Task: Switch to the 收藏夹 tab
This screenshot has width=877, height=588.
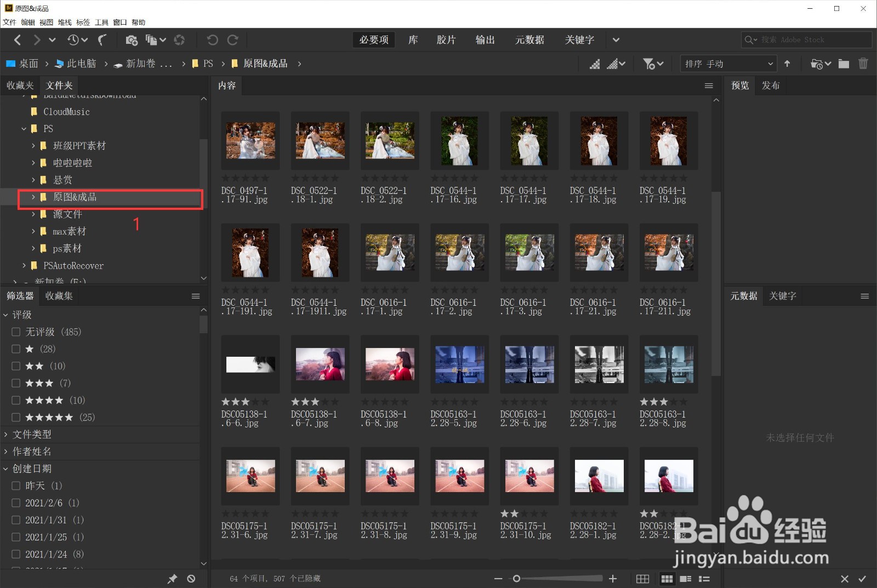Action: tap(20, 85)
